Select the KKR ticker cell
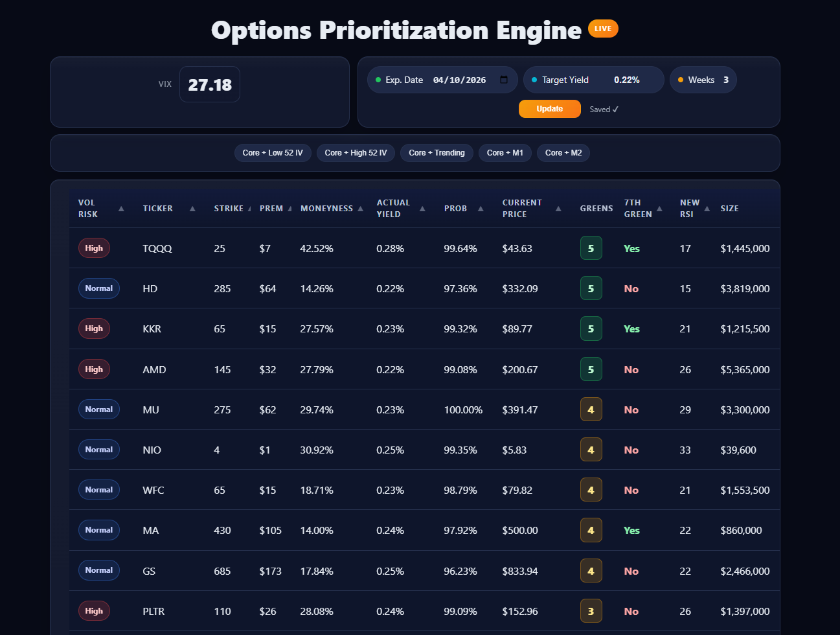The height and width of the screenshot is (635, 840). (x=152, y=329)
